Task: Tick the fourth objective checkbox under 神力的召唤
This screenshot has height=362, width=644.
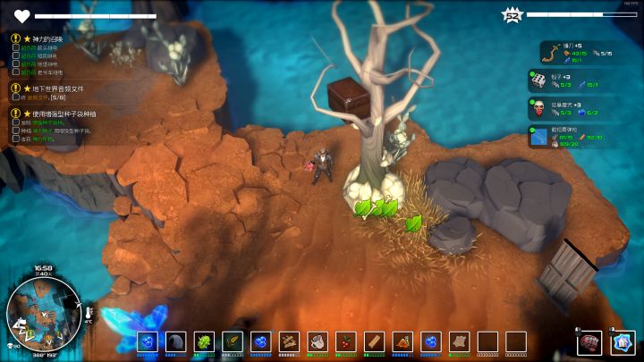Action: [15, 72]
